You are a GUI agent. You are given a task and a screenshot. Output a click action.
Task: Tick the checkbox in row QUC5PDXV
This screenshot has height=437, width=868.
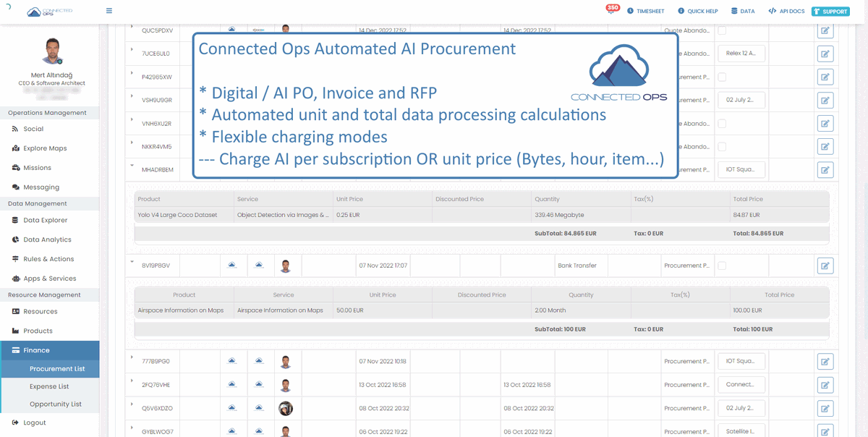(722, 30)
